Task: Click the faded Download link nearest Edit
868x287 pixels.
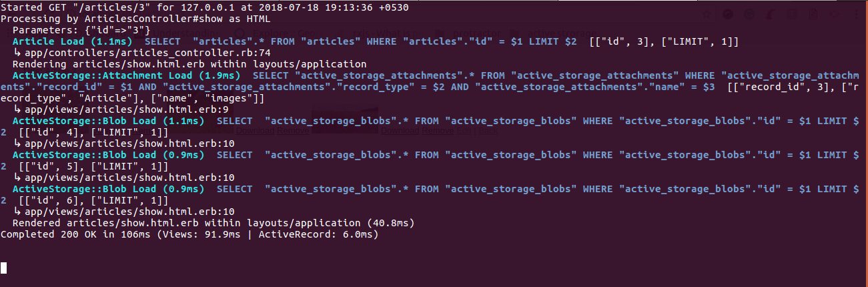Action: coord(400,131)
